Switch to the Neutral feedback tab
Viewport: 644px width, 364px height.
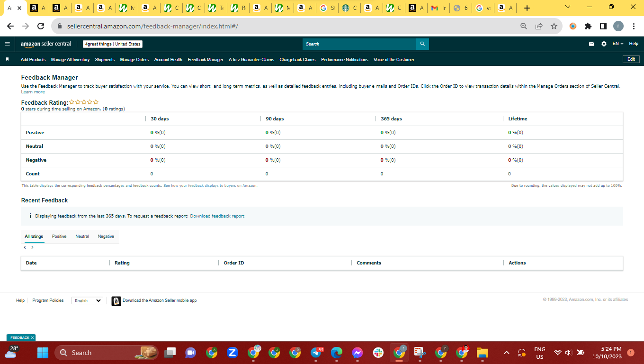[x=82, y=237]
